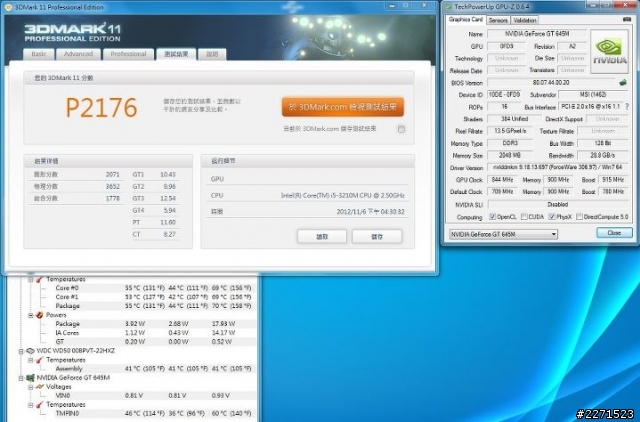Click the CPU Intel Core i5-3210M text
640x422 pixels.
point(342,195)
